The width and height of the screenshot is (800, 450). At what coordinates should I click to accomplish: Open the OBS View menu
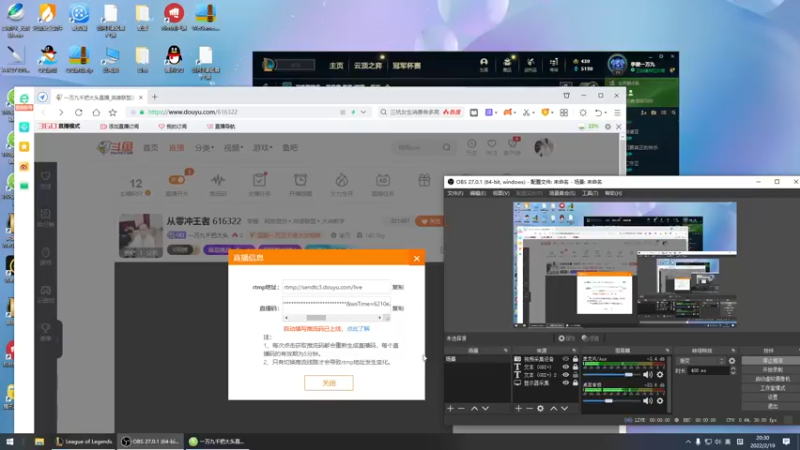501,193
